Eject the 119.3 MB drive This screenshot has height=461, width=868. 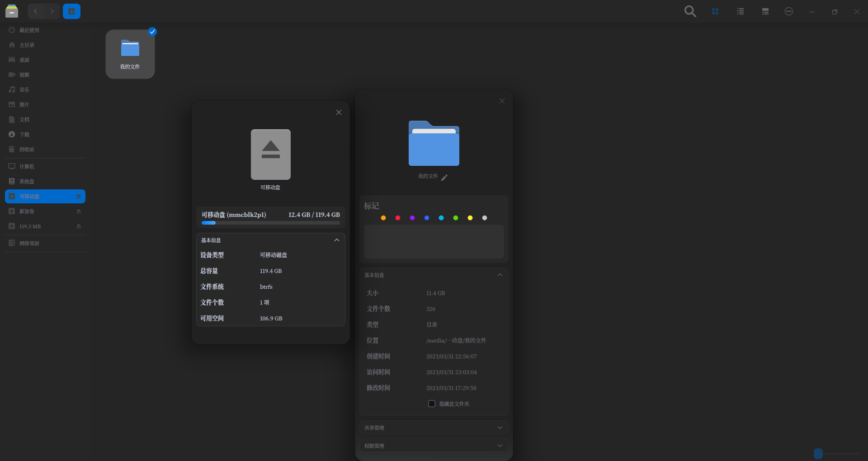pyautogui.click(x=78, y=226)
